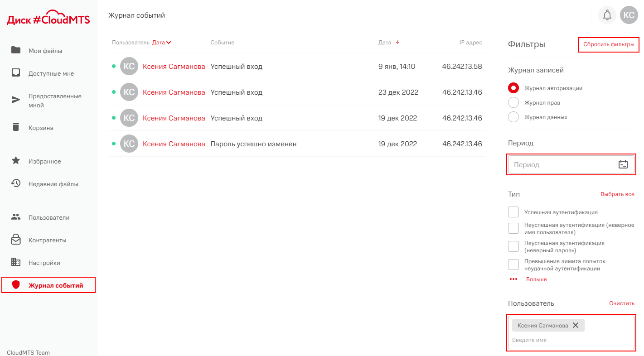Open the KC profile avatar in header

click(629, 15)
